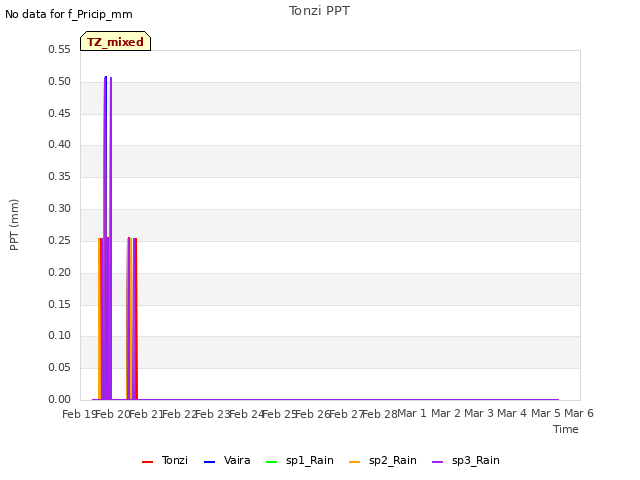The width and height of the screenshot is (640, 480).
Task: Click the 0.05 y-axis tick label
Action: pos(60,367)
